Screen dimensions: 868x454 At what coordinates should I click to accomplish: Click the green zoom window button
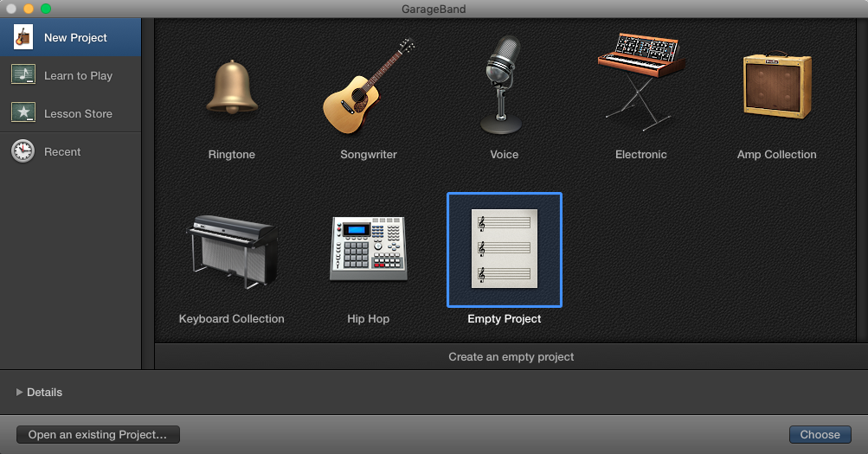pos(46,8)
